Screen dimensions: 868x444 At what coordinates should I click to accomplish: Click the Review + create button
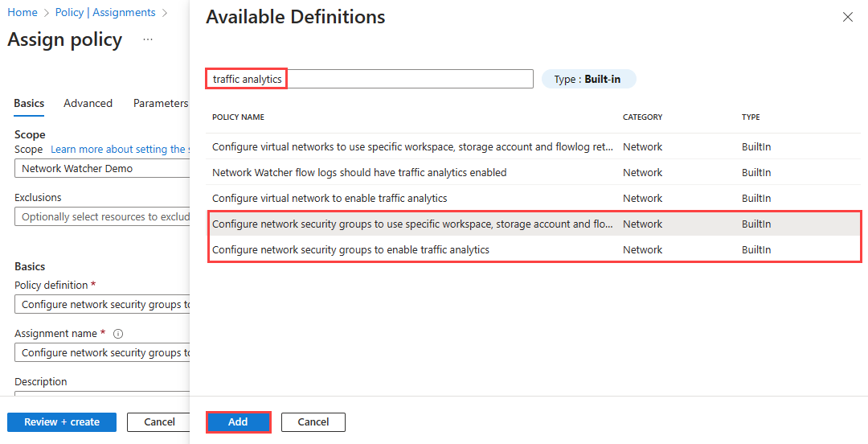point(62,422)
